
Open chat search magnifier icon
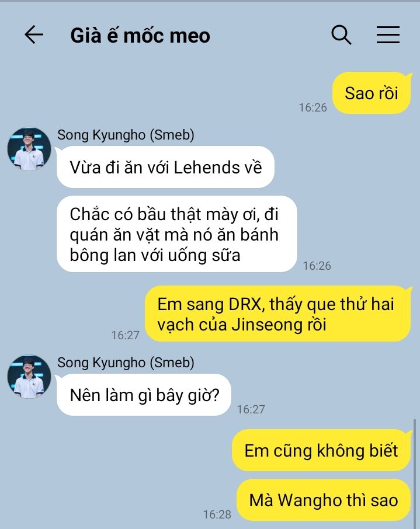point(341,34)
